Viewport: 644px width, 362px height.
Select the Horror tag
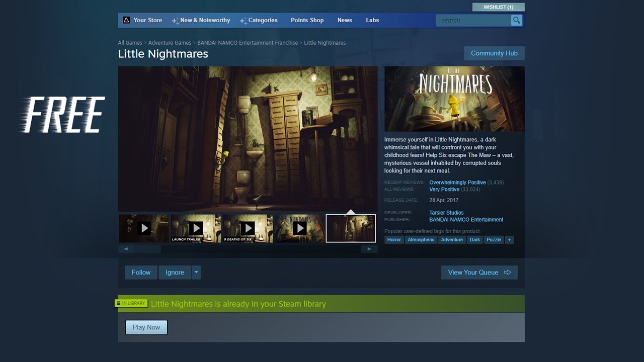click(x=394, y=240)
